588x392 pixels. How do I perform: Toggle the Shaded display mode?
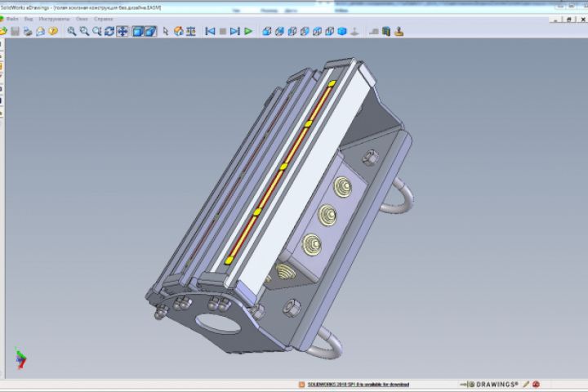(x=138, y=32)
